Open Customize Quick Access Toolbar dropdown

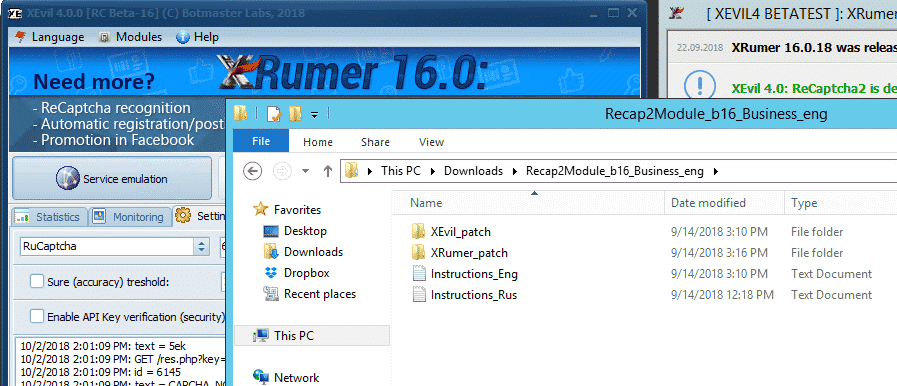(314, 115)
